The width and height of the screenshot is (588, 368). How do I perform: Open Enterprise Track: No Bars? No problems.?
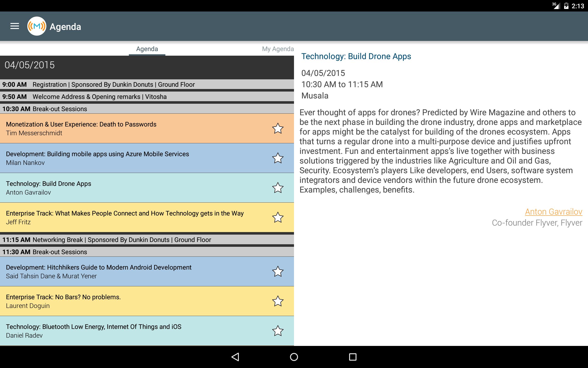[147, 301]
